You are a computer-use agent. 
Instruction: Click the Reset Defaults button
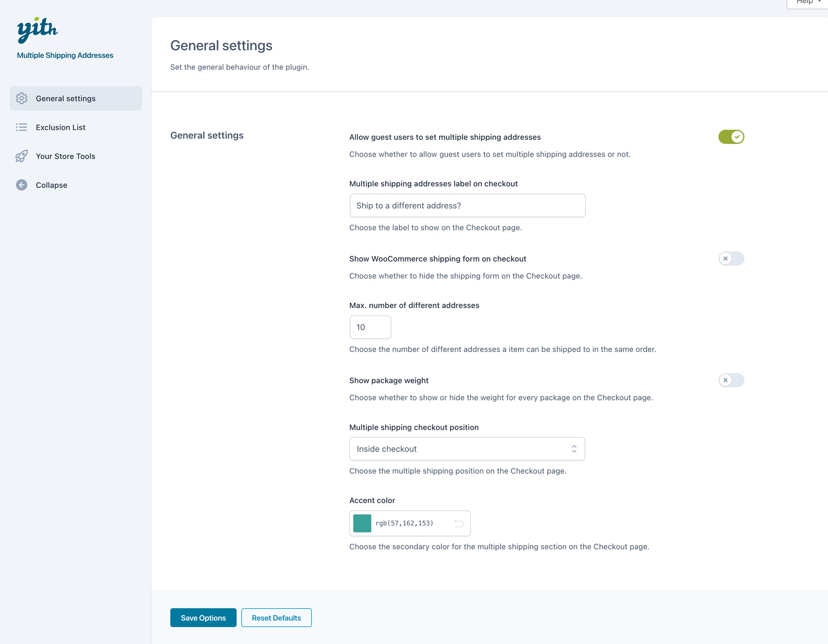pos(276,618)
